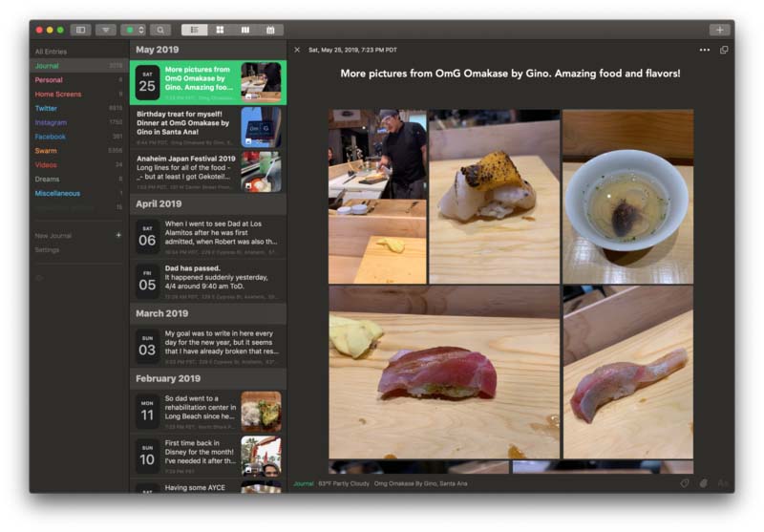This screenshot has height=532, width=764.
Task: Click weather 63°F Partly Cloudy in footer
Action: pos(344,484)
